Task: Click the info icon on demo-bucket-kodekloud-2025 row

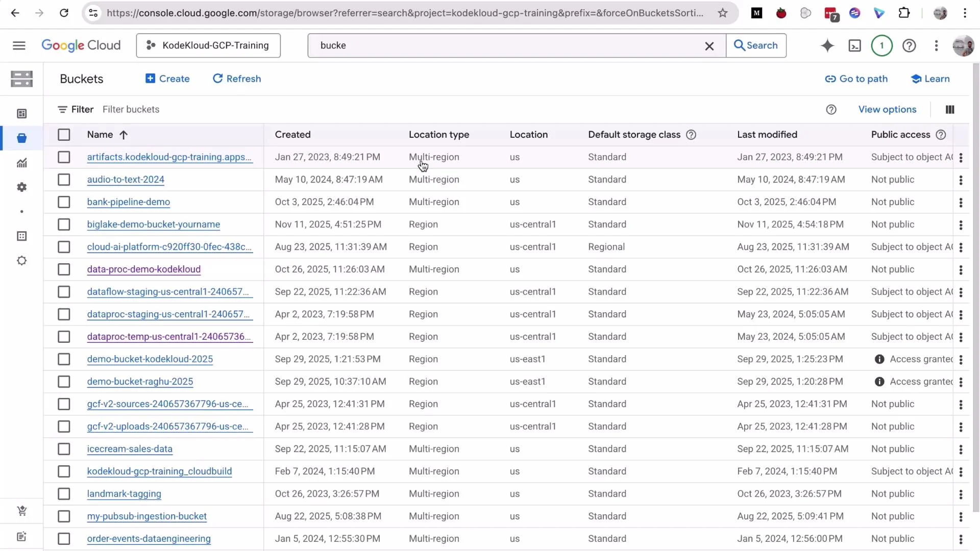Action: pos(879,359)
